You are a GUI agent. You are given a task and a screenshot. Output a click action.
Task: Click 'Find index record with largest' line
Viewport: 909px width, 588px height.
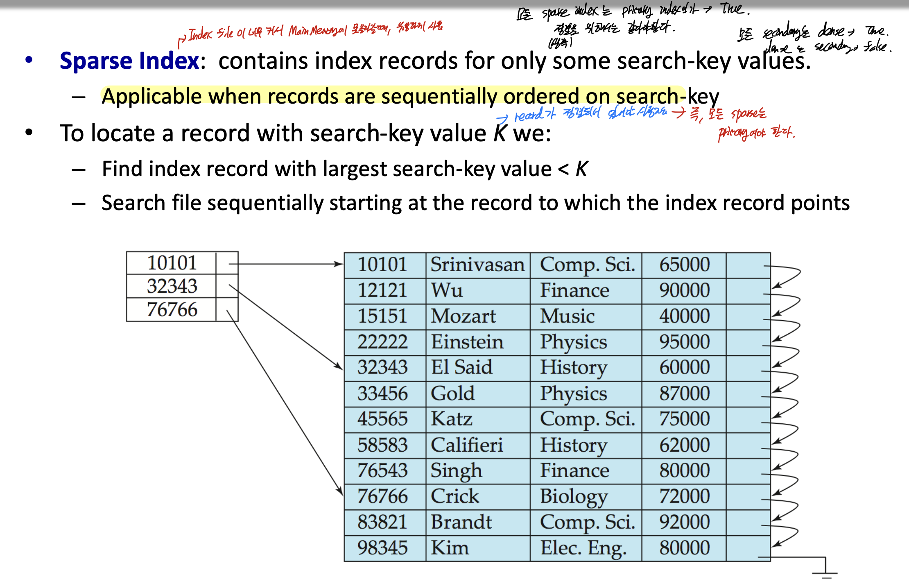[x=344, y=169]
